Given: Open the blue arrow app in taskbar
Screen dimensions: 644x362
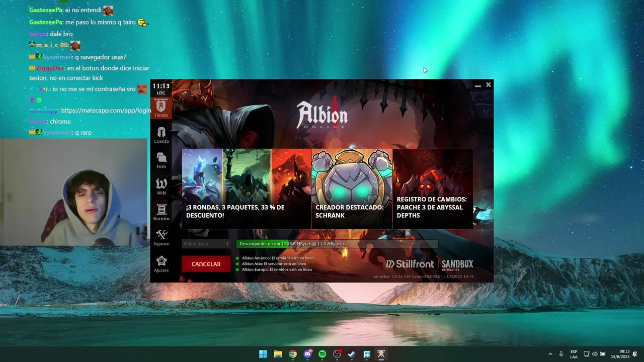Looking at the screenshot, I should (x=367, y=354).
